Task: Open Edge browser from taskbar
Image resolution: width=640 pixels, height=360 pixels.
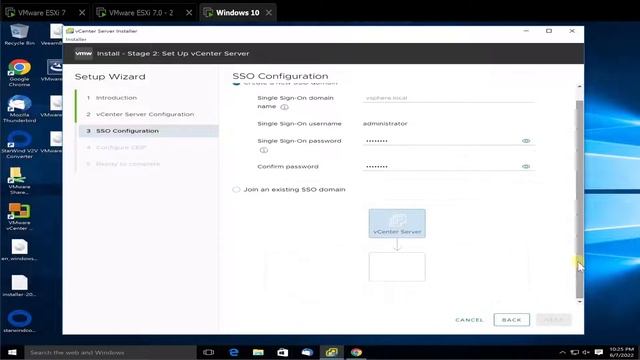Action: [233, 352]
